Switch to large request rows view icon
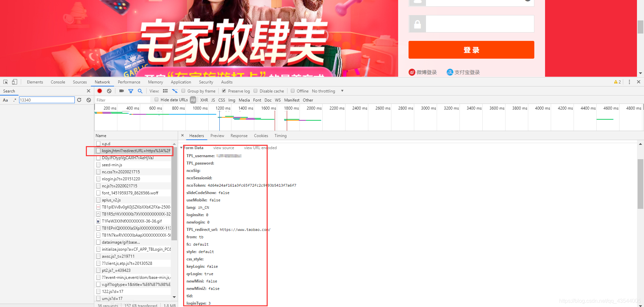This screenshot has width=644, height=307. (x=165, y=91)
